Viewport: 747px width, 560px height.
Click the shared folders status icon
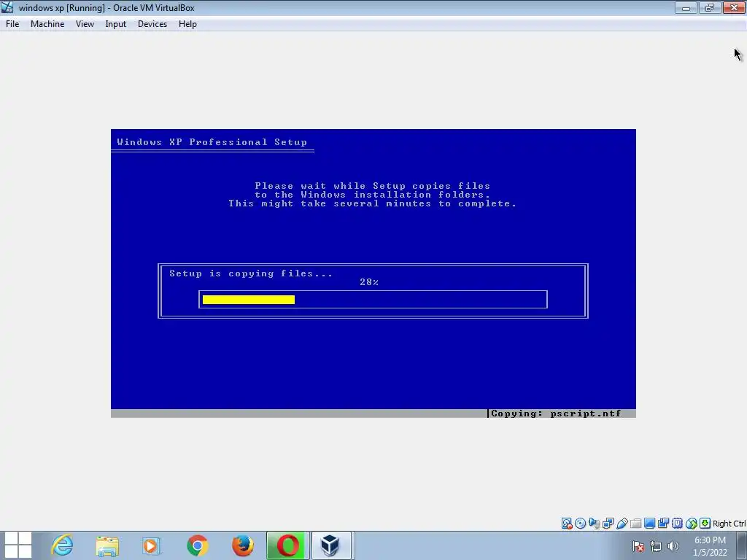pos(635,524)
